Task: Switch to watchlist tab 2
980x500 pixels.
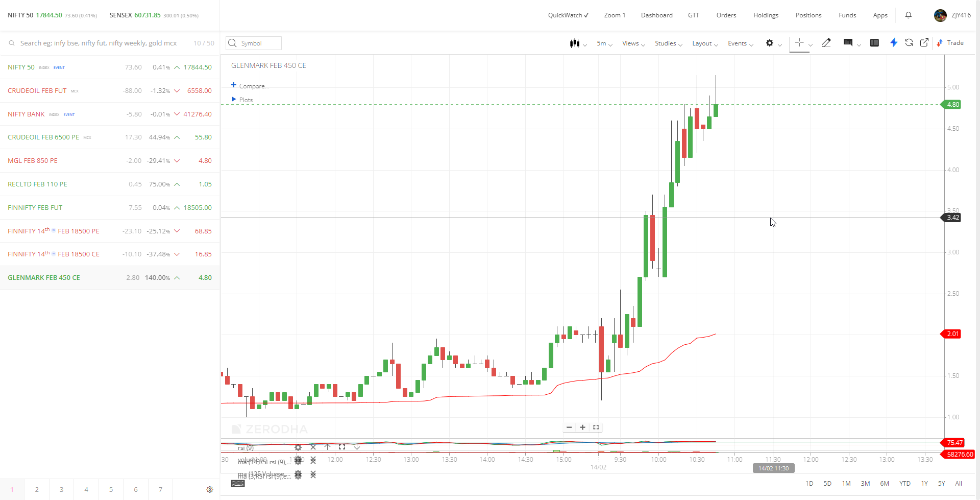Action: 37,490
